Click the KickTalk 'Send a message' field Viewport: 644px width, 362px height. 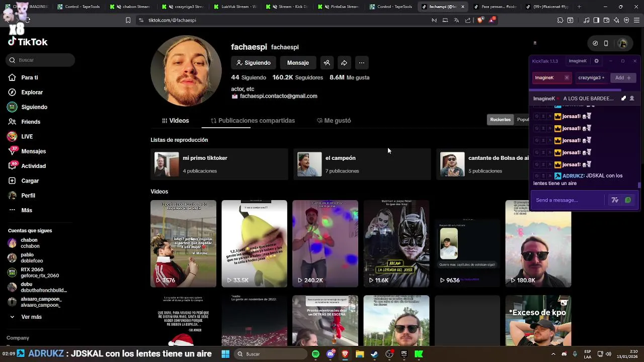pyautogui.click(x=569, y=200)
